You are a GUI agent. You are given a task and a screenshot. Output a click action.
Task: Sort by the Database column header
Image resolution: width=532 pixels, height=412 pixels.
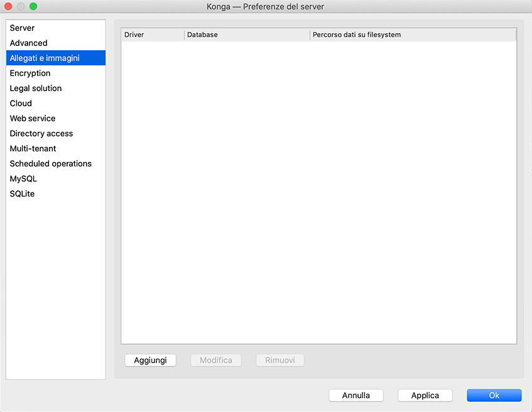coord(246,35)
